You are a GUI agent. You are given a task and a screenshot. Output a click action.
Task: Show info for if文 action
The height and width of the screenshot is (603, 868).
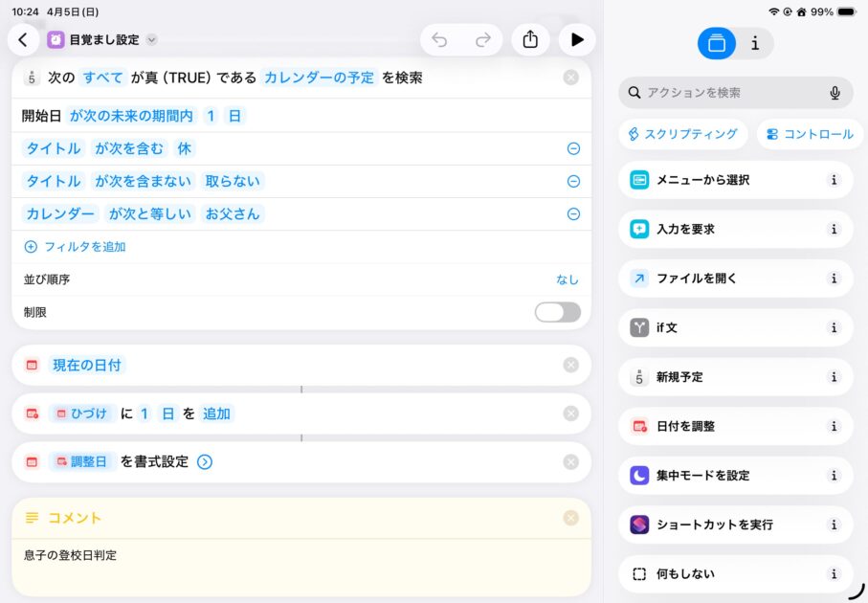point(834,327)
